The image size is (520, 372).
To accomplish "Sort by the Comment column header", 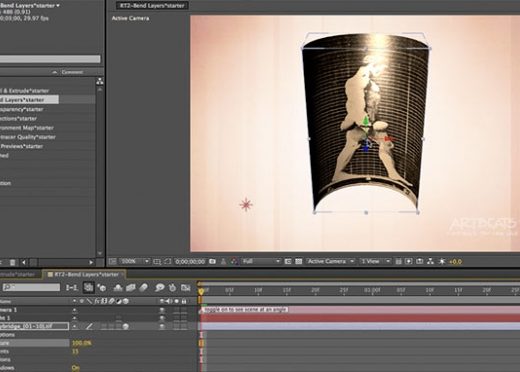I will pyautogui.click(x=72, y=72).
